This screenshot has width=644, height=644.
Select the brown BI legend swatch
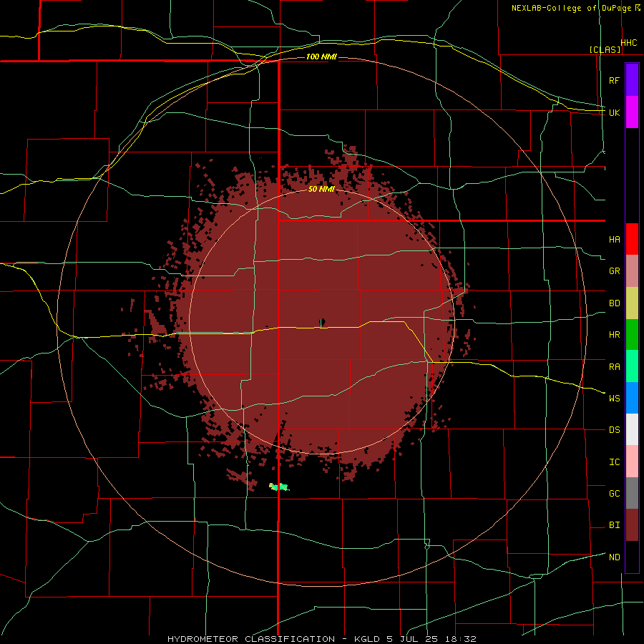(632, 525)
